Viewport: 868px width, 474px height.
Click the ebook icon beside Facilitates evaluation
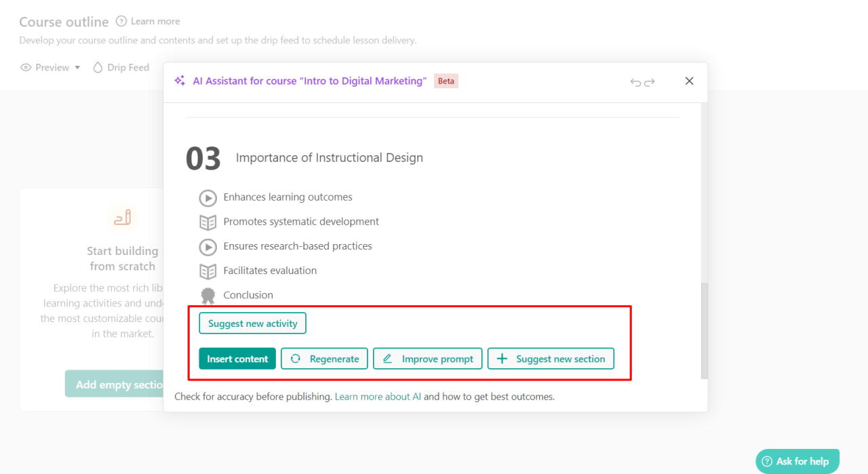tap(208, 271)
